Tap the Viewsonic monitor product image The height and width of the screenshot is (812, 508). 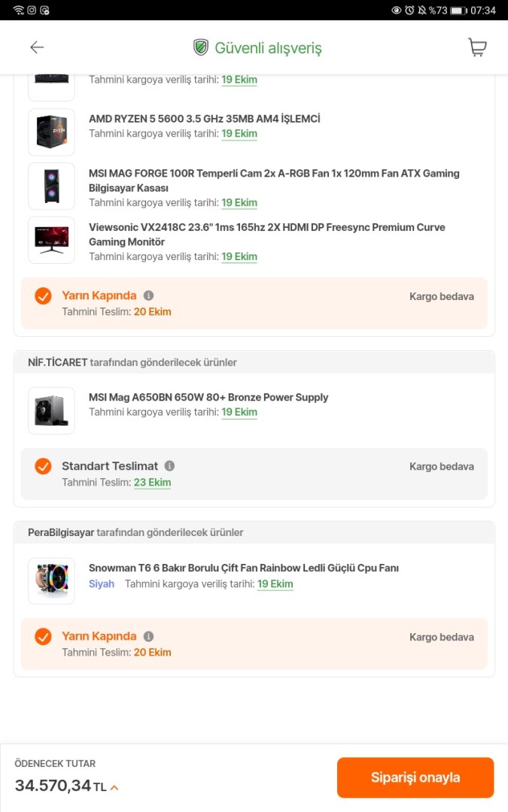51,241
